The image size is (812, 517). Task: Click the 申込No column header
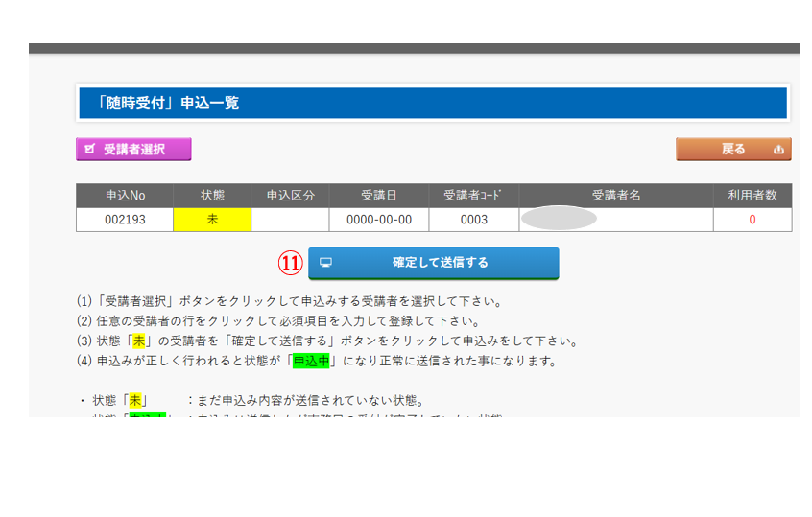[125, 196]
